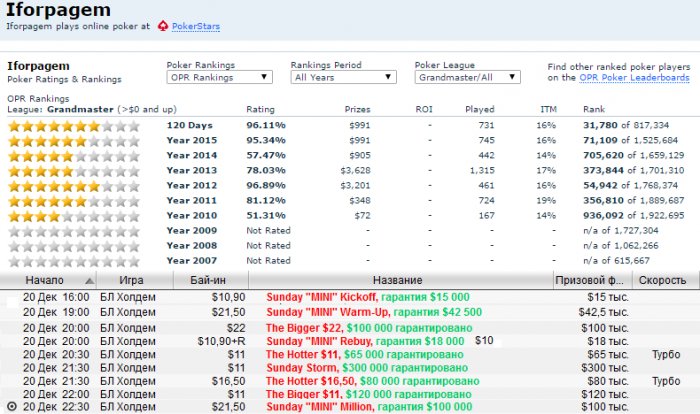This screenshot has height=414, width=700.
Task: Open the Rankings Period dropdown
Action: pyautogui.click(x=343, y=77)
